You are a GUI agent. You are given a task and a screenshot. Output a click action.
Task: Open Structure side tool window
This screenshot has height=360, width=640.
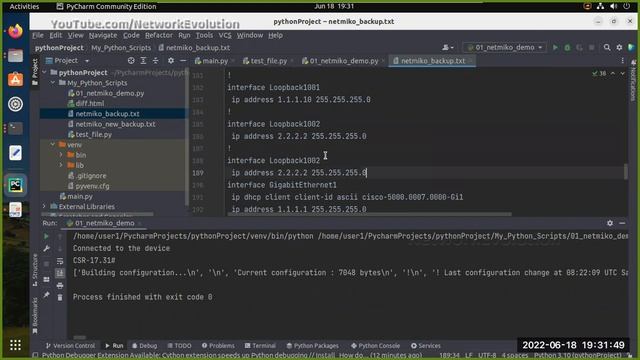[x=35, y=270]
